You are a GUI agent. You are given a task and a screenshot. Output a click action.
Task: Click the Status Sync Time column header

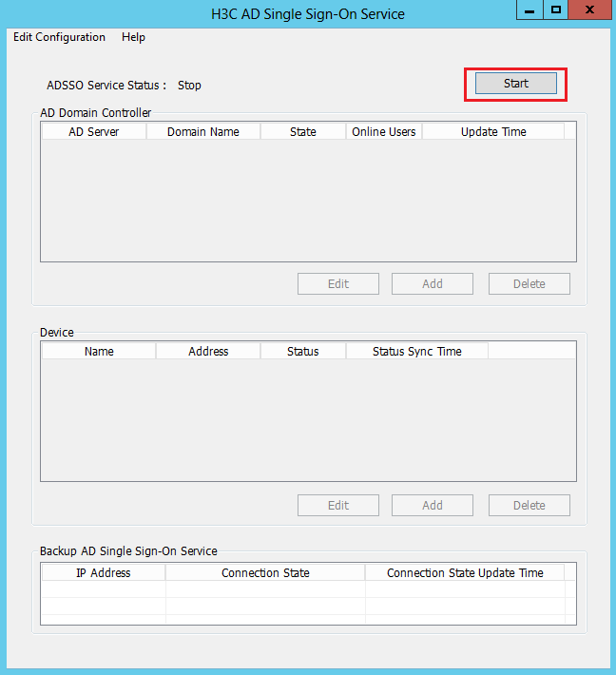click(x=417, y=351)
